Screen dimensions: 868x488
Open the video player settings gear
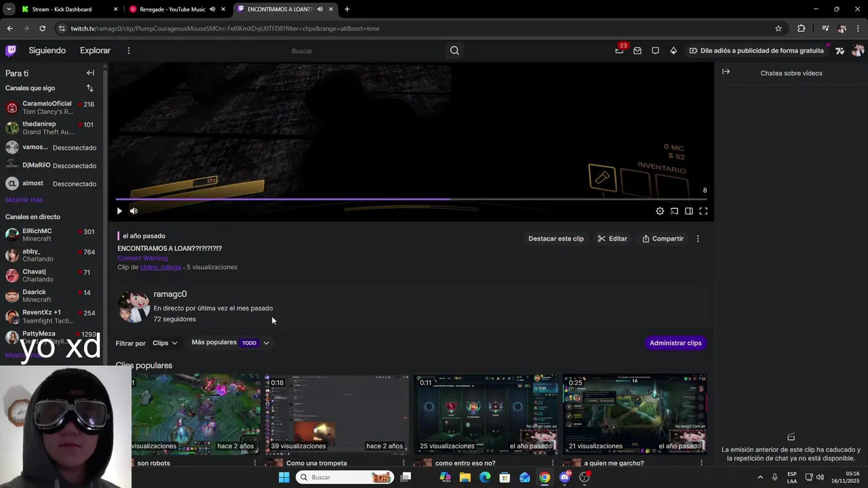pos(660,211)
